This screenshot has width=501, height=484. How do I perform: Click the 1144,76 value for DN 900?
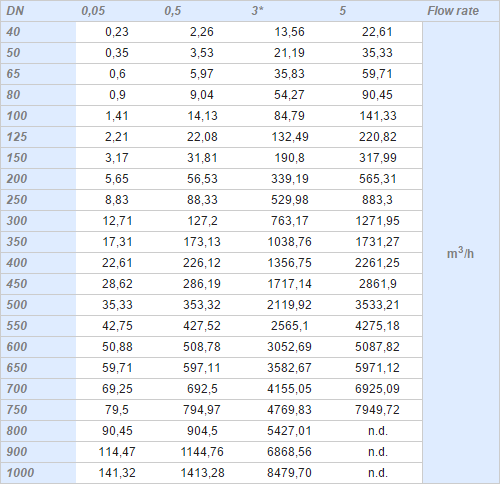pyautogui.click(x=202, y=452)
